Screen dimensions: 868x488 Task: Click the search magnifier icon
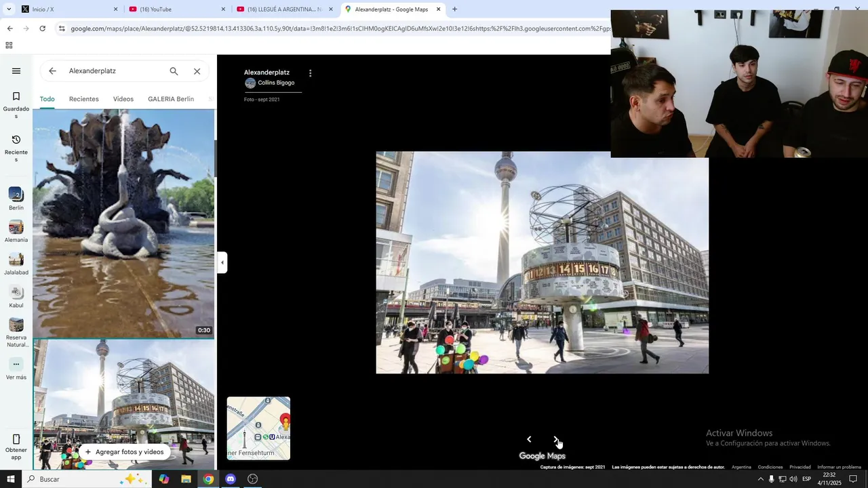tap(174, 71)
